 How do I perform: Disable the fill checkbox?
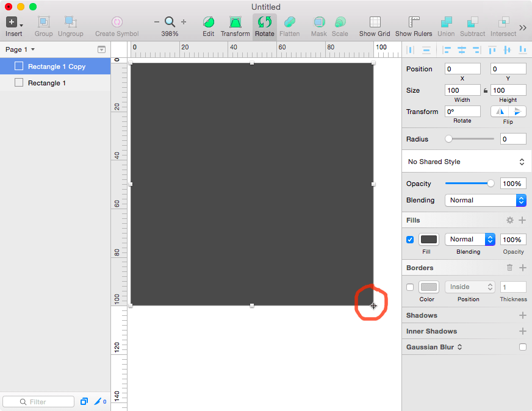tap(410, 240)
